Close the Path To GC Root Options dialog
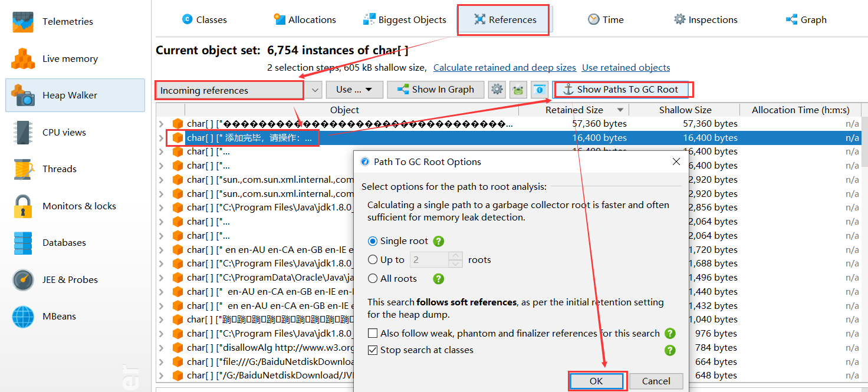 [x=676, y=162]
